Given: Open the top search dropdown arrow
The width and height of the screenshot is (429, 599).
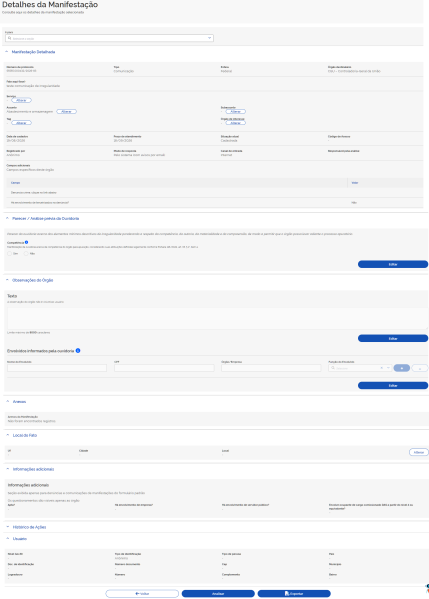Looking at the screenshot, I should [x=209, y=38].
